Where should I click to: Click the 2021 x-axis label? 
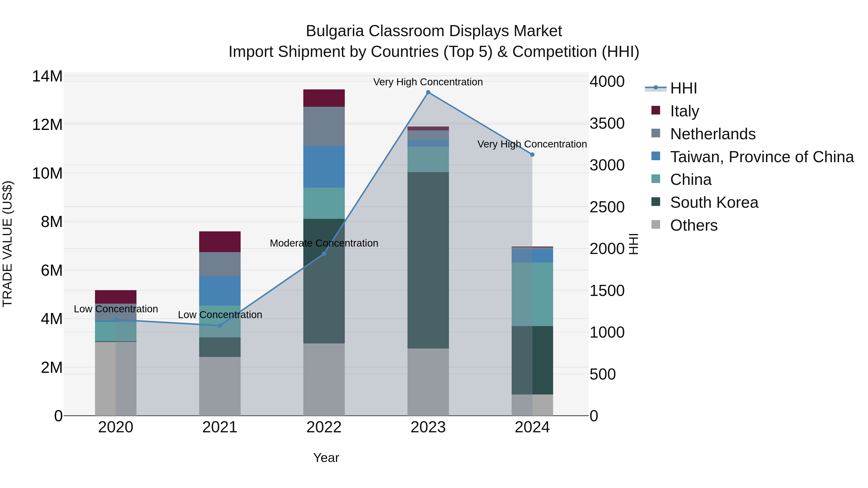point(220,427)
